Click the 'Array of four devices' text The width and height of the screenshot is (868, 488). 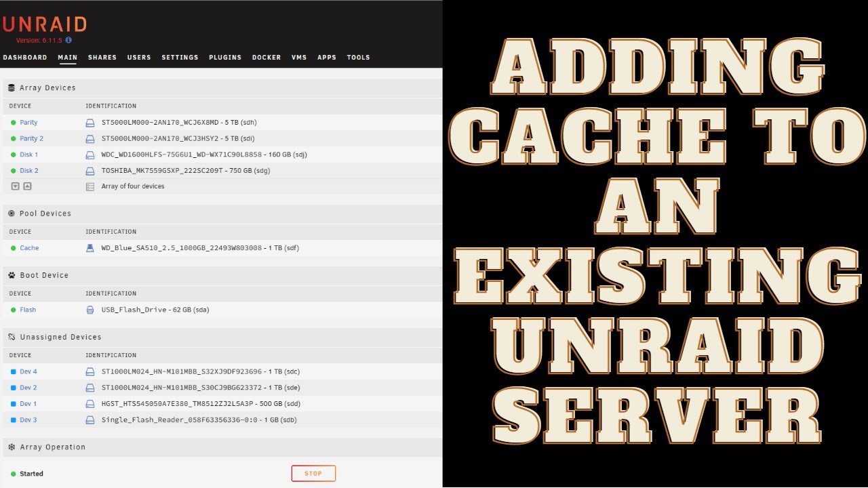pos(133,186)
